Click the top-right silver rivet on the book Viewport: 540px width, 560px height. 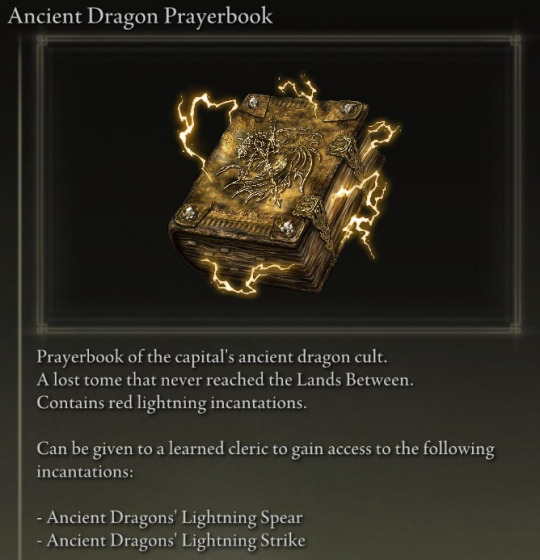coord(346,108)
